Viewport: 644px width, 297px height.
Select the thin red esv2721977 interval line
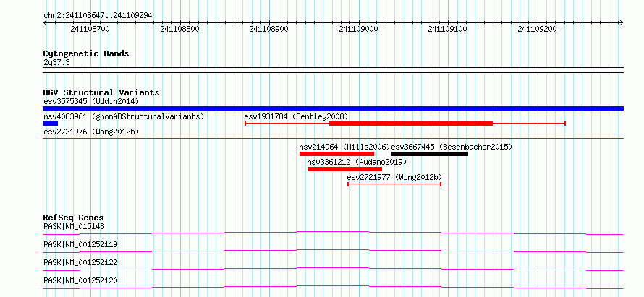(394, 184)
